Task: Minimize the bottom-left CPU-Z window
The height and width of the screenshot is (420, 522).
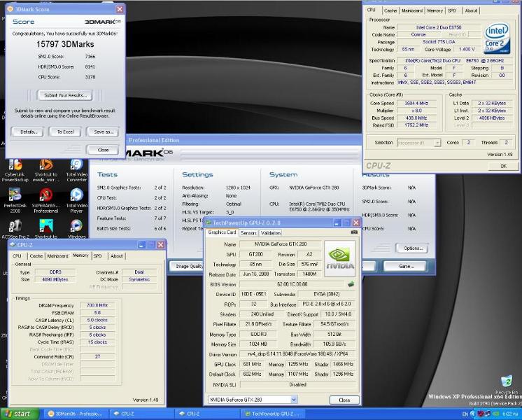Action: click(142, 245)
